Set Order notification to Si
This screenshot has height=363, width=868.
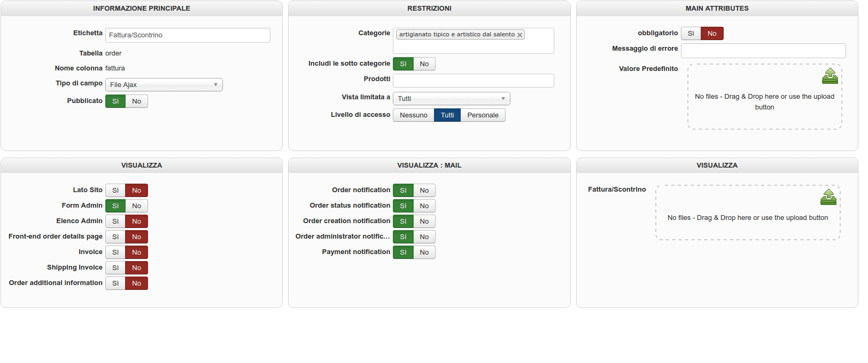(403, 191)
